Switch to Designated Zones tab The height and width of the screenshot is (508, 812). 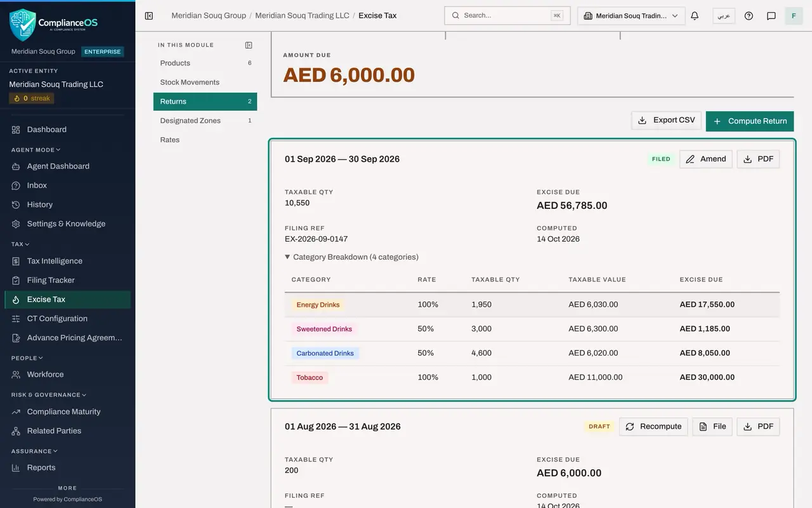(x=205, y=121)
